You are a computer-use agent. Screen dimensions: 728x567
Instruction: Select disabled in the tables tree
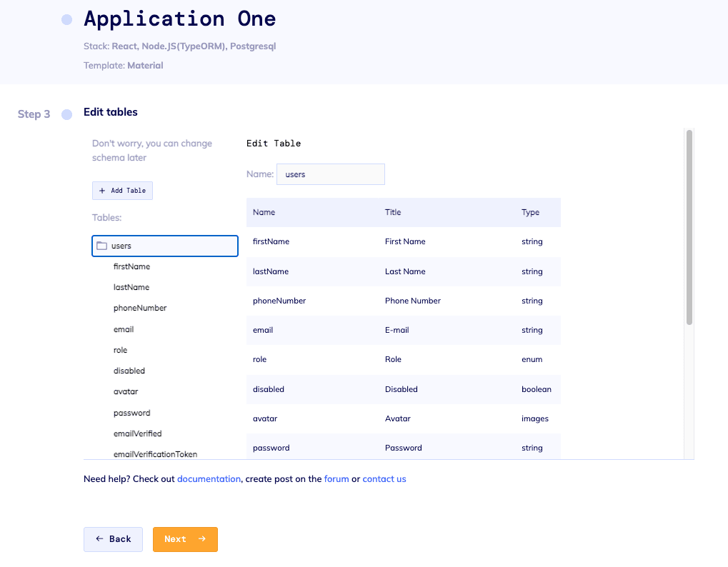tap(129, 371)
